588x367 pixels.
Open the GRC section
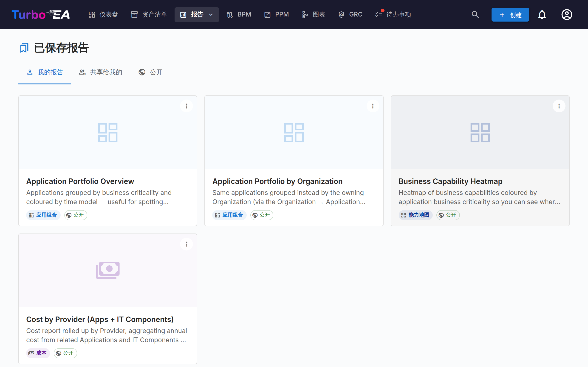(350, 14)
